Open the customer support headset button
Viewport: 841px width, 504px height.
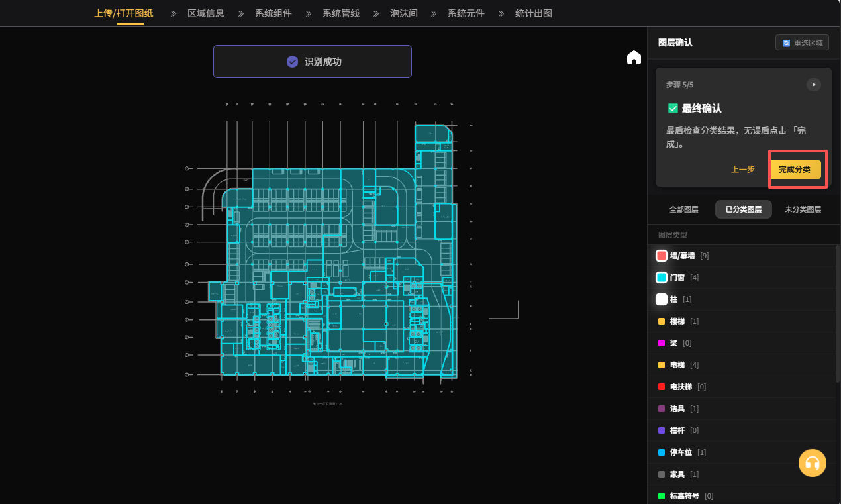pyautogui.click(x=812, y=463)
